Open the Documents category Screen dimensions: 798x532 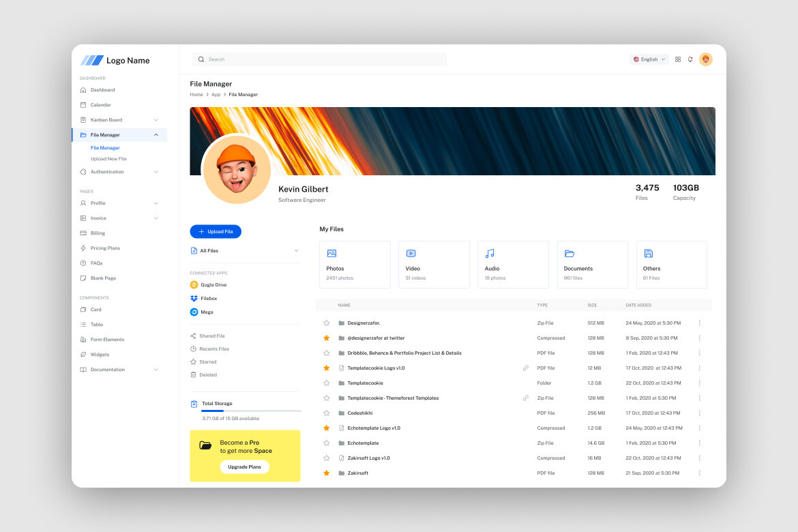592,265
